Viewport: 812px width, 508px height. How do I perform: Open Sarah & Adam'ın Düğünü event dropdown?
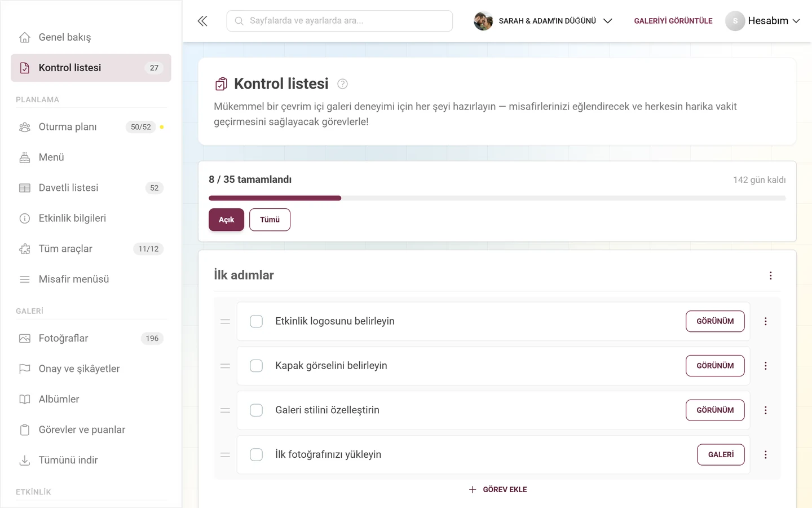(543, 21)
